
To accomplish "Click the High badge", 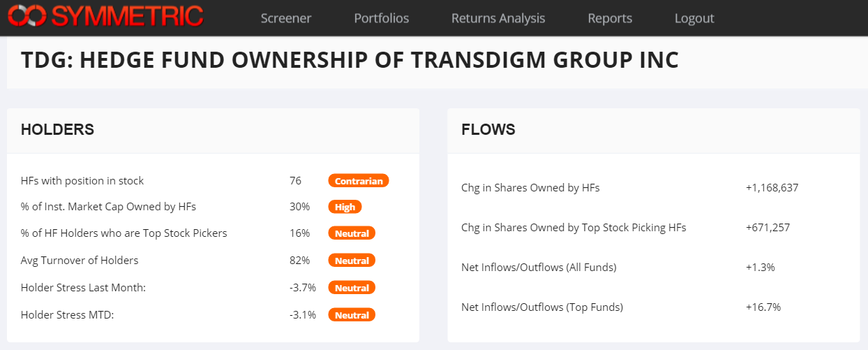I will [345, 207].
